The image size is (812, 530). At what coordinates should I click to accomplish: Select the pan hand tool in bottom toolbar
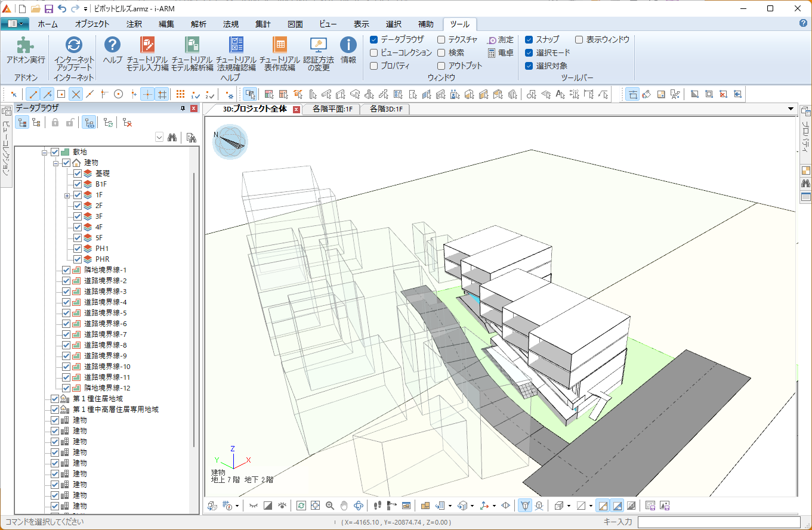click(344, 506)
